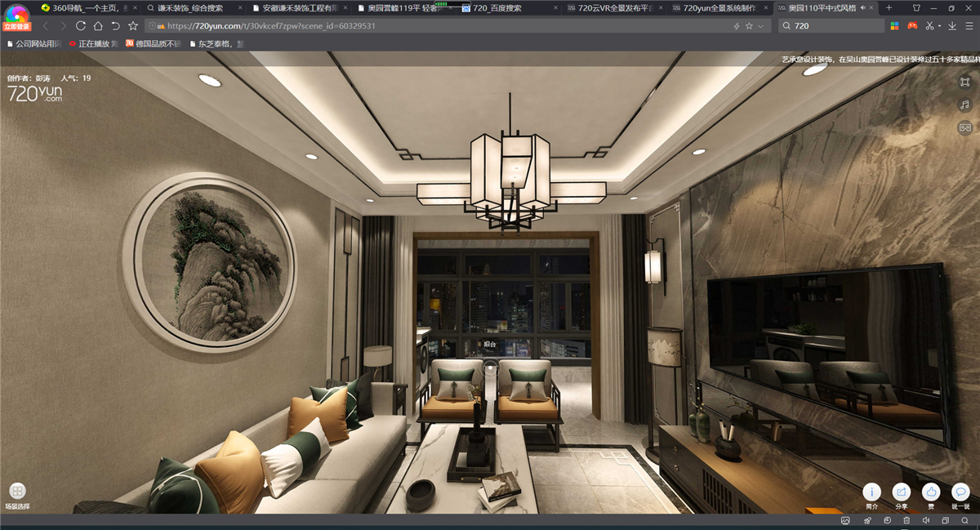Viewport: 980px width, 530px height.
Task: Click the 立即登录 login button
Action: click(16, 26)
